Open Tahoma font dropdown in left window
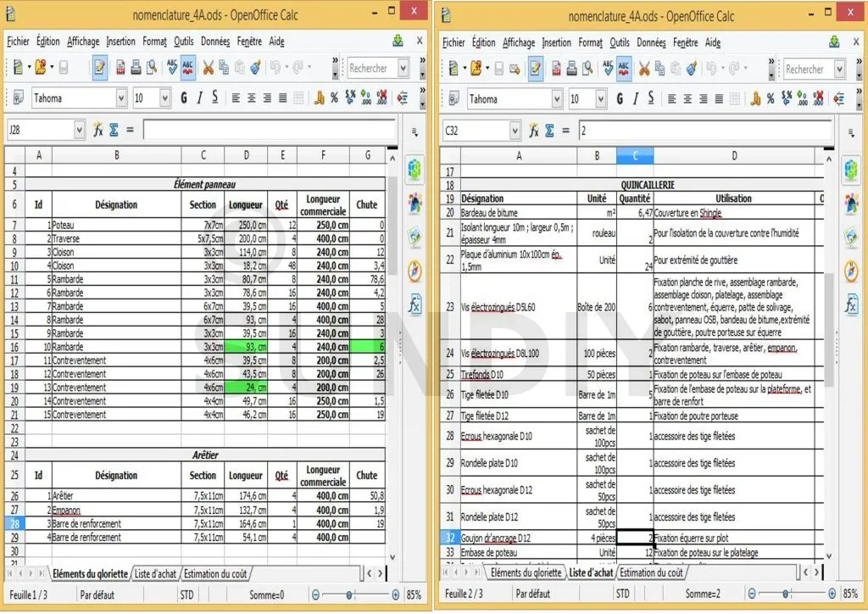 pyautogui.click(x=120, y=98)
